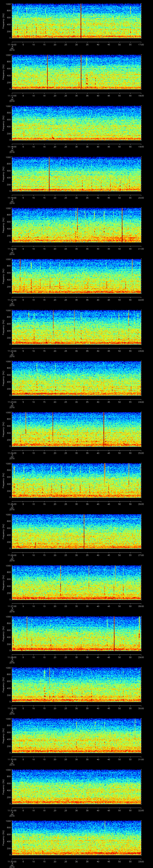Screen dimensions: 153x868
Task: Click the 33:00 end time label
Action: pyautogui.click(x=141, y=861)
